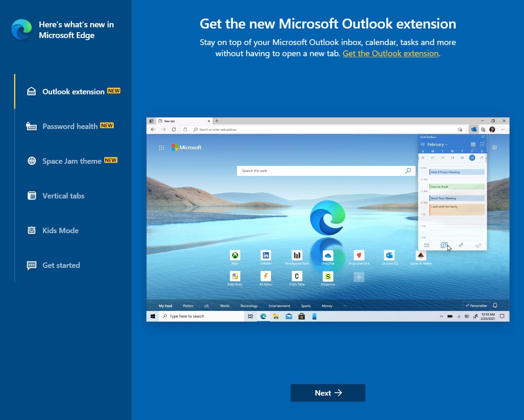Switch to the Space Jam theme section
Viewport: 524px width, 420px height.
(x=72, y=161)
